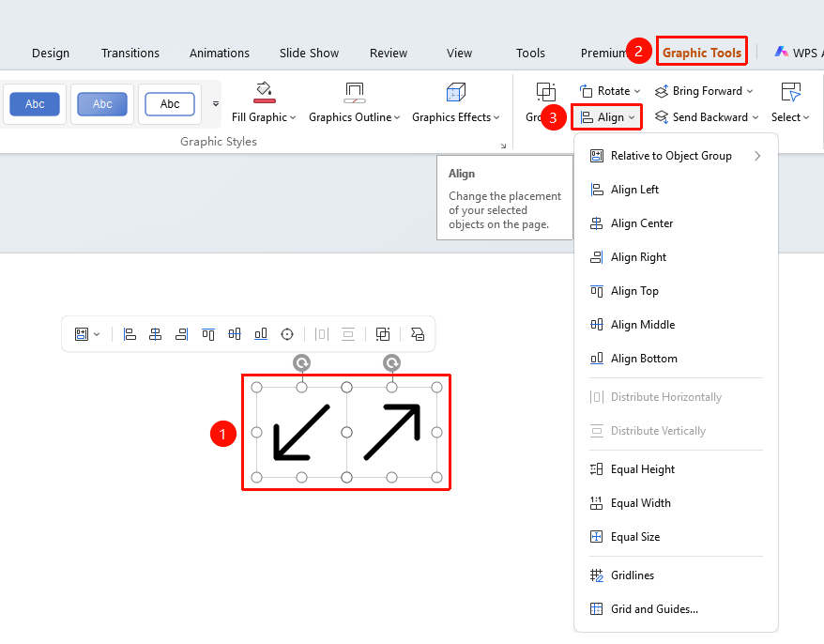
Task: Select the up-right arrow shape
Action: click(392, 432)
